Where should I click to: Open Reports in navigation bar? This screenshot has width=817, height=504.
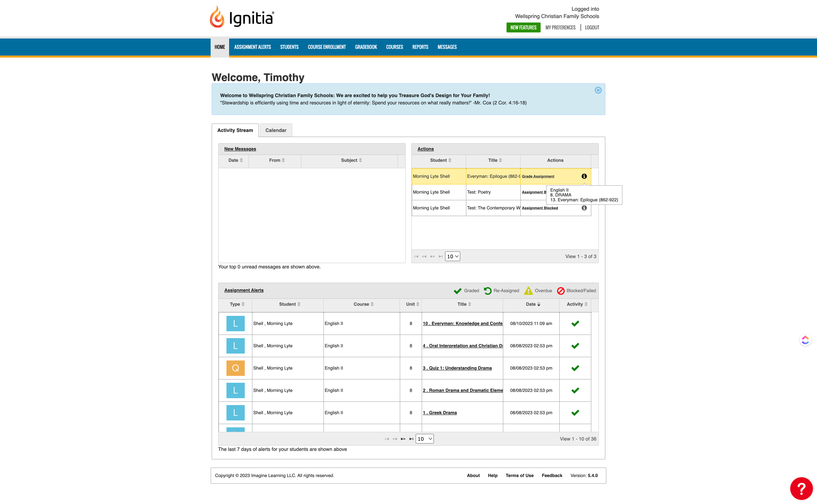(x=420, y=47)
